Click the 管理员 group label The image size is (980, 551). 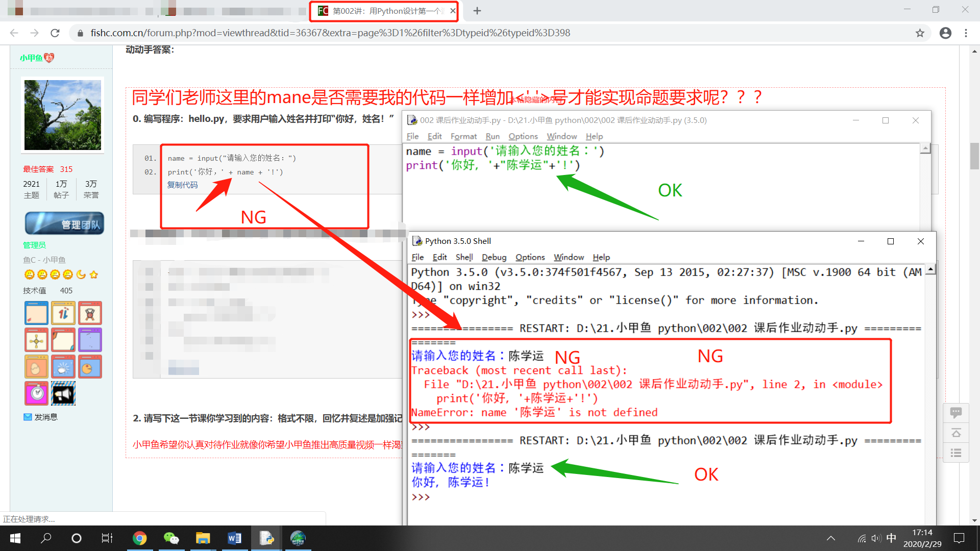[34, 245]
